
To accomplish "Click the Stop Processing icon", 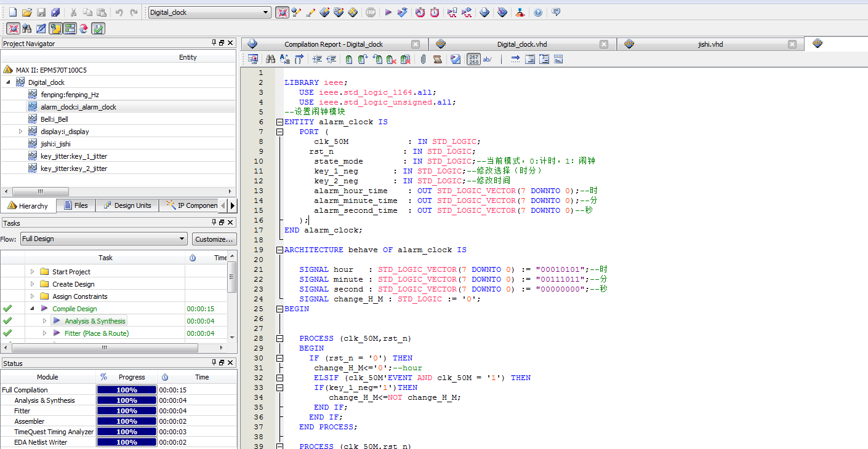I will [371, 12].
